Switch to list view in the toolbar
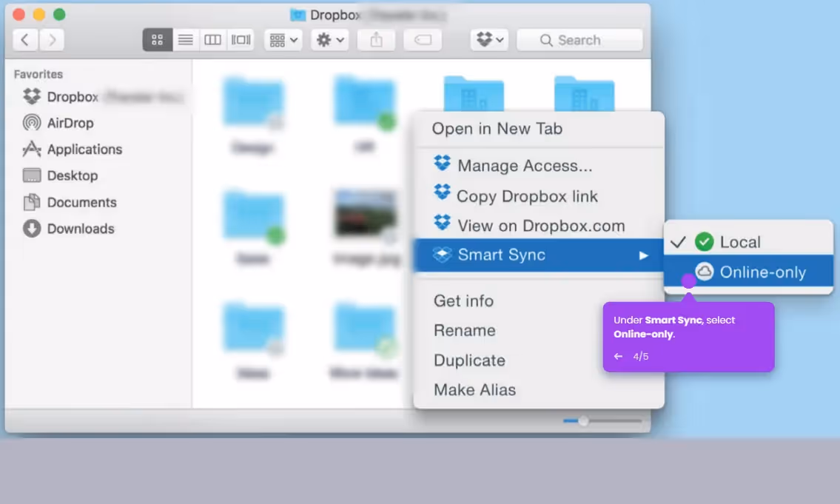The height and width of the screenshot is (504, 840). coord(185,40)
